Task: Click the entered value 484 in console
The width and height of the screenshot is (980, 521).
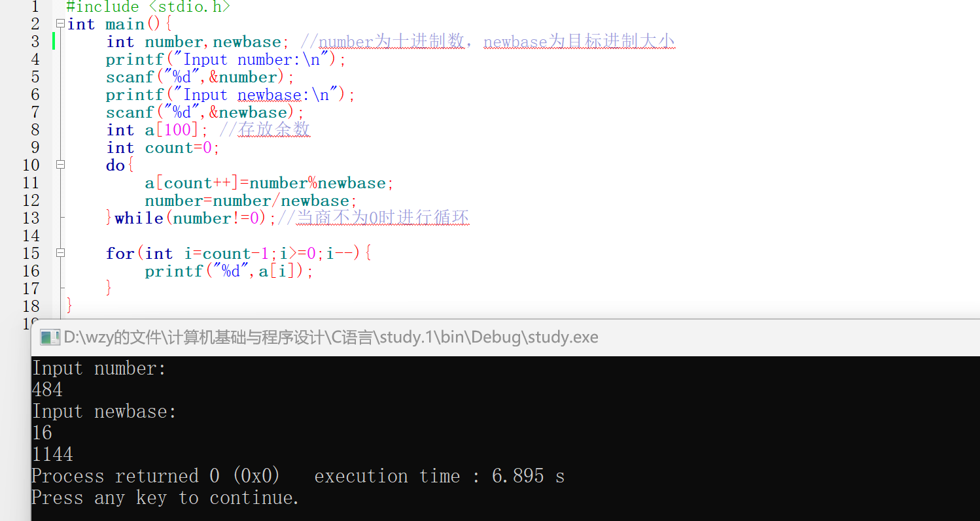Action: [x=47, y=390]
